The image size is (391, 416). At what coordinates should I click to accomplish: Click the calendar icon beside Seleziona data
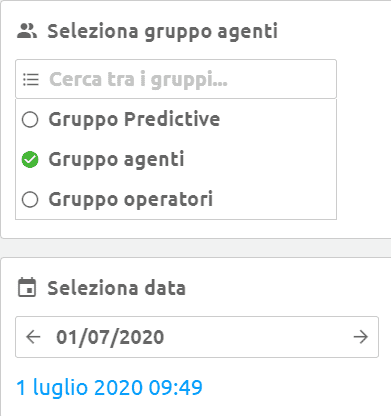pyautogui.click(x=27, y=287)
